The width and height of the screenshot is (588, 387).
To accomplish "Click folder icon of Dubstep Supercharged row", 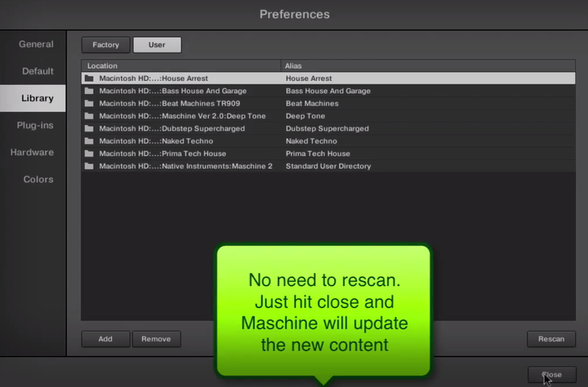I will click(89, 128).
